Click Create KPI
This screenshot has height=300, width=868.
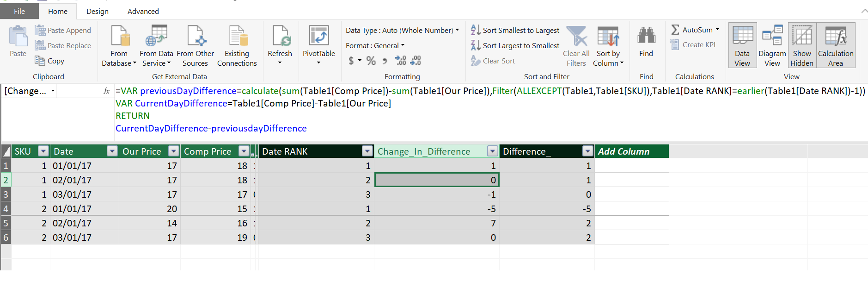coord(693,45)
